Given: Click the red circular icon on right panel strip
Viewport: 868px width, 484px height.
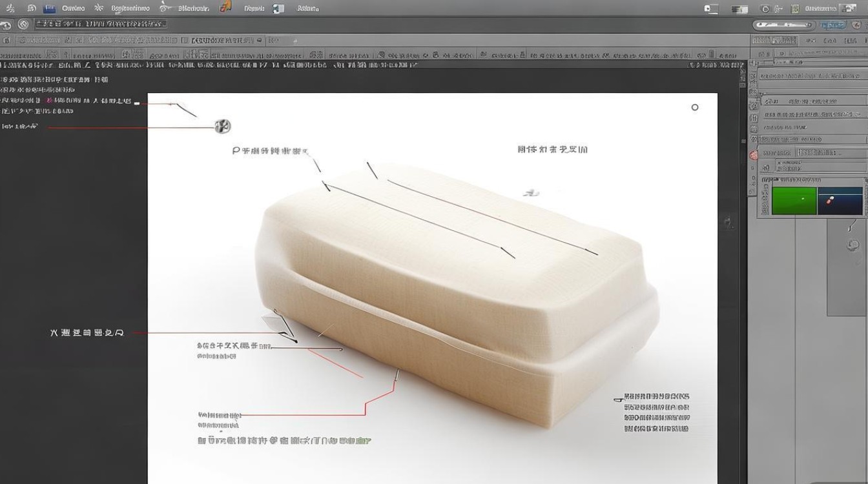Looking at the screenshot, I should [753, 155].
